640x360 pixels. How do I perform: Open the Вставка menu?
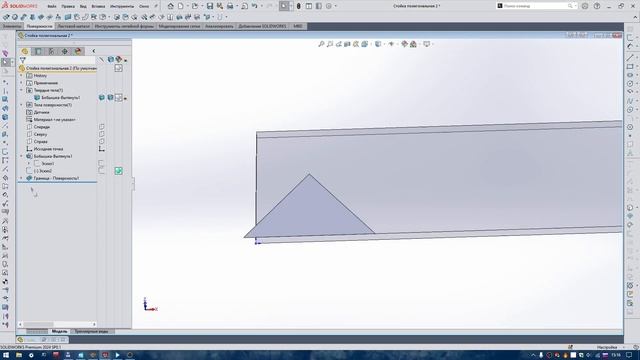click(x=98, y=7)
